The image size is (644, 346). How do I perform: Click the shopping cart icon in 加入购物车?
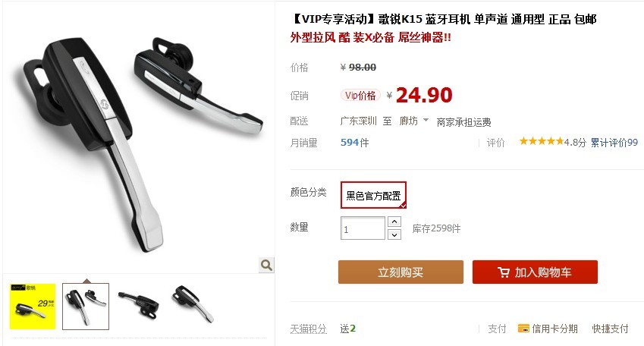pyautogui.click(x=503, y=272)
